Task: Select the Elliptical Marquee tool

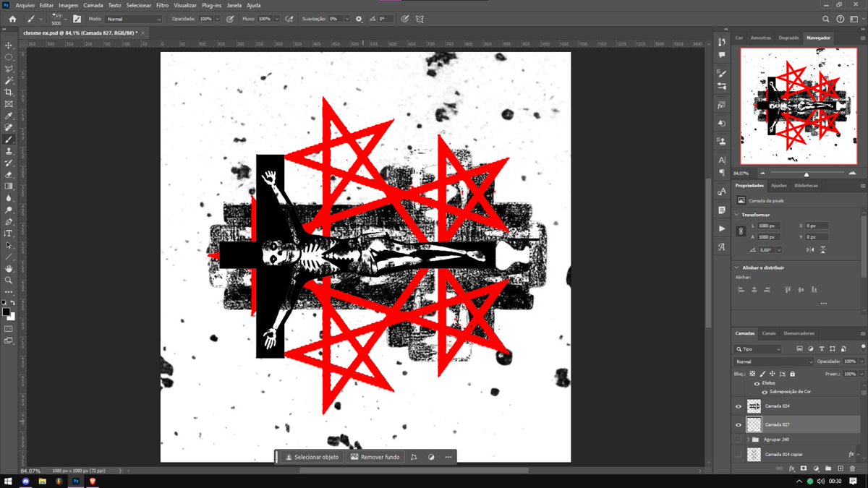Action: (x=9, y=57)
